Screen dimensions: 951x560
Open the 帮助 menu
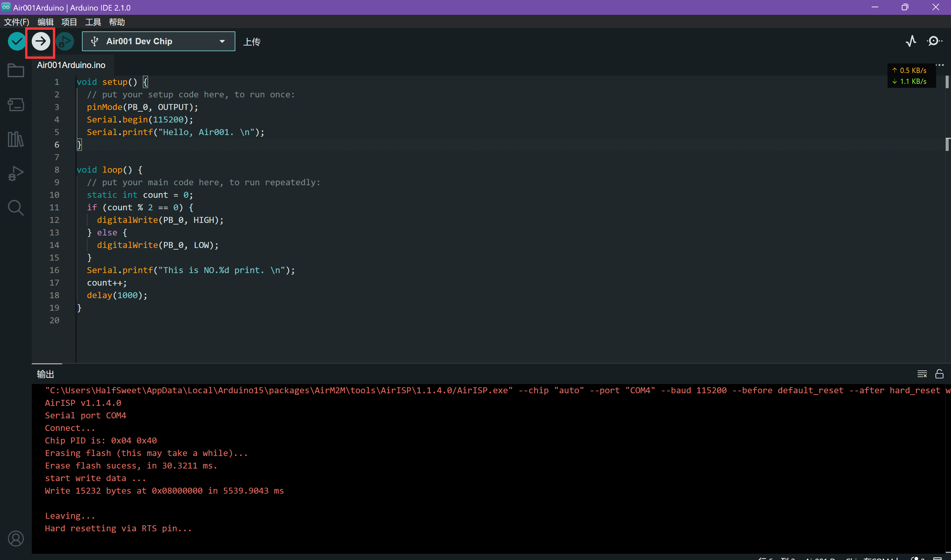click(117, 22)
